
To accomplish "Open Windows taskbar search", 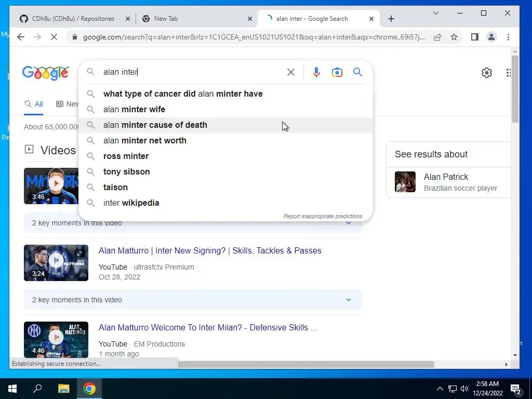I will pos(37,389).
